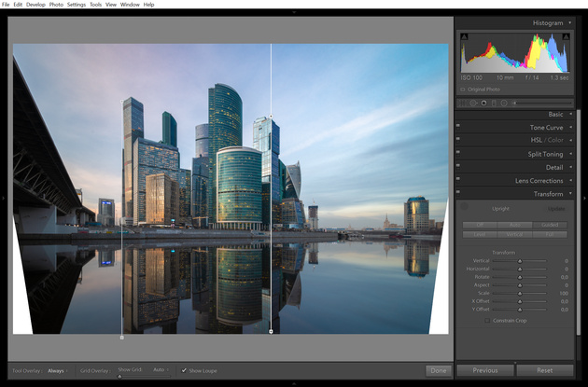Open the Window menu

click(130, 5)
